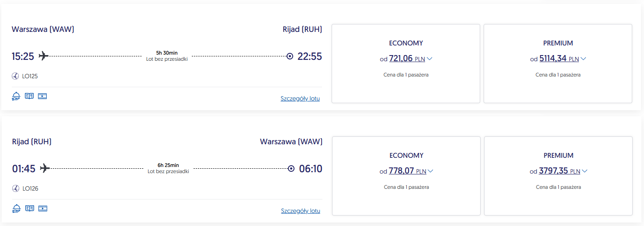Click meal service icon on LO125 flight

[x=16, y=96]
